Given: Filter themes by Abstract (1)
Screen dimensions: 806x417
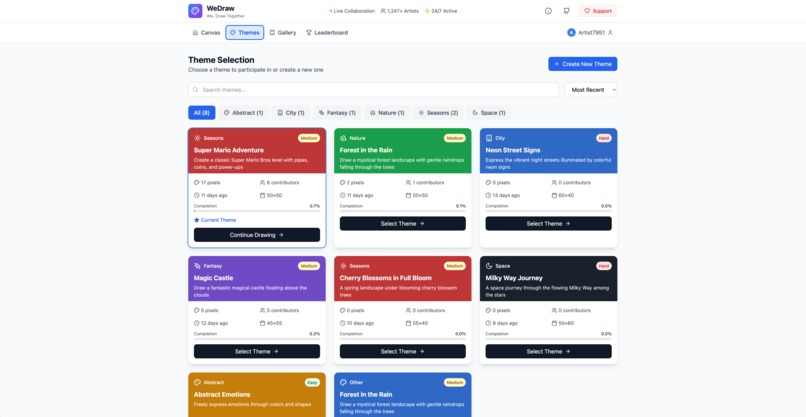Looking at the screenshot, I should 244,113.
